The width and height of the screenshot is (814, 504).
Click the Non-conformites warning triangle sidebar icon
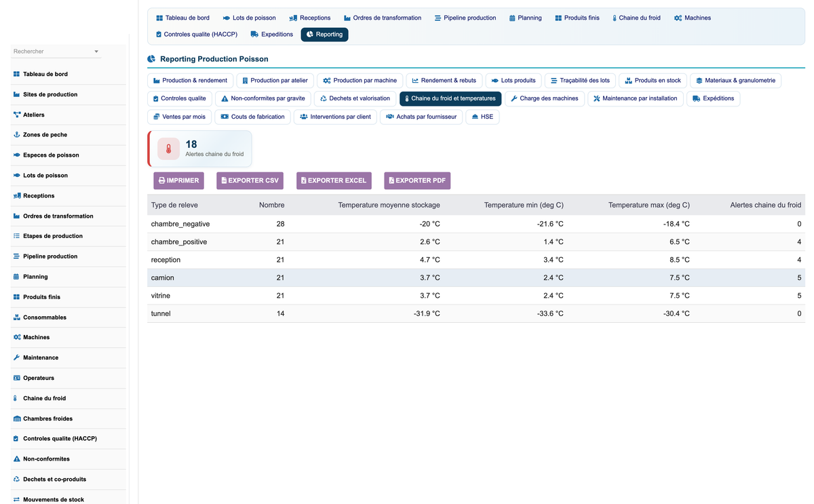click(x=17, y=459)
